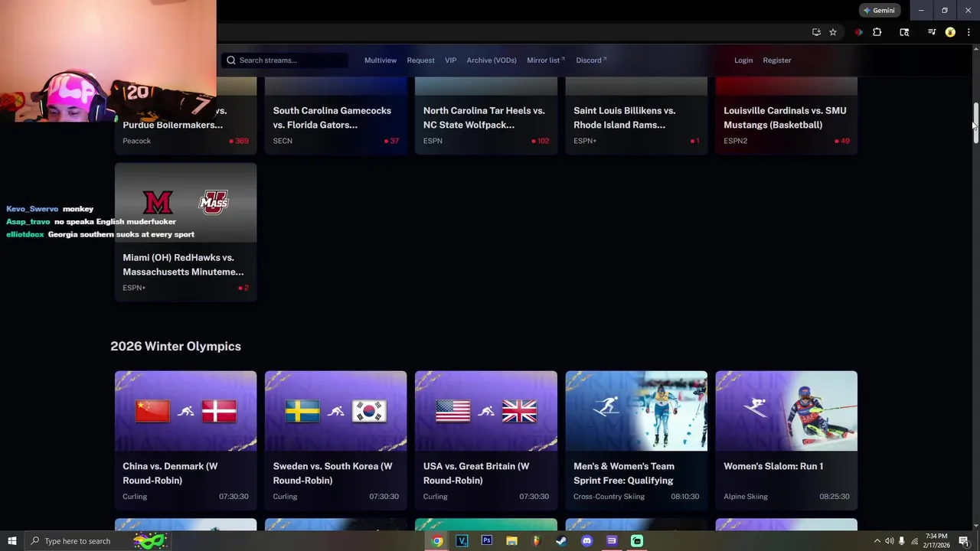Click the Register link
Screen dimensions: 980x551
777,60
